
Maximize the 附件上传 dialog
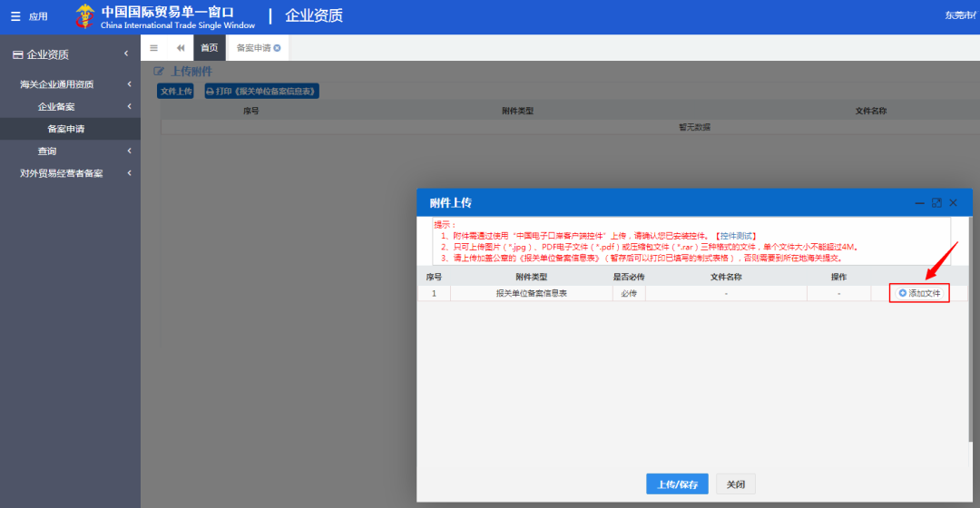point(936,202)
